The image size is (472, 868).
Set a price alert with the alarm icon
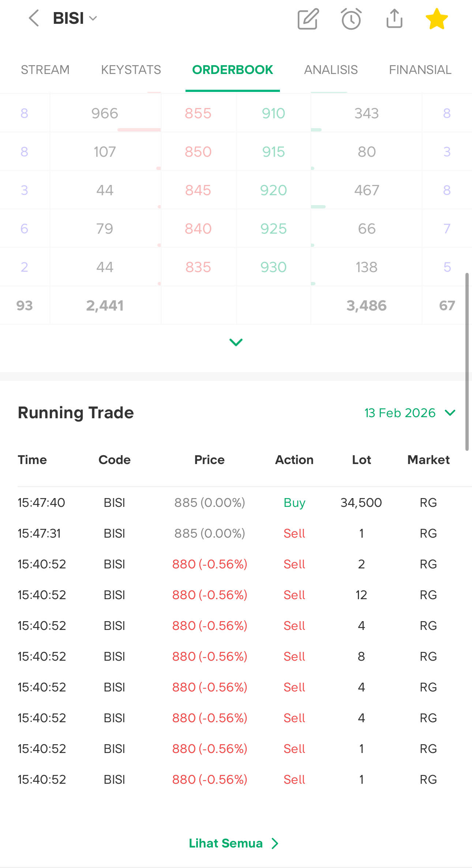pyautogui.click(x=351, y=19)
